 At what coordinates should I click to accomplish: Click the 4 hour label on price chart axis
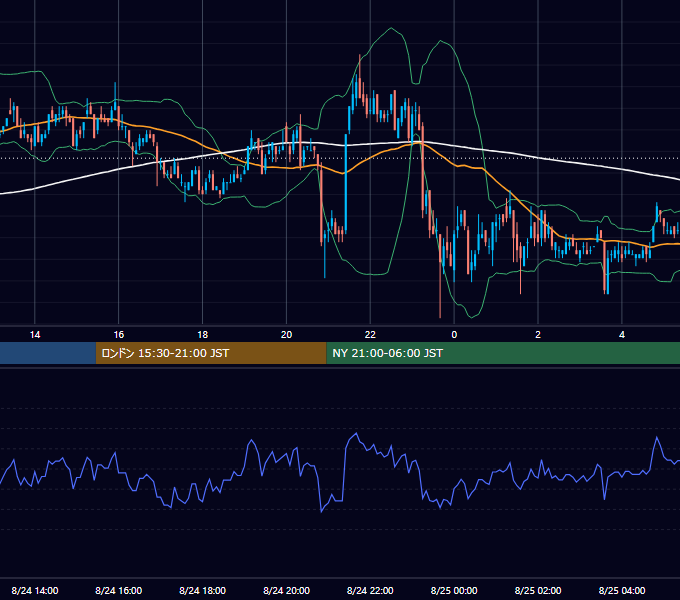coord(622,335)
